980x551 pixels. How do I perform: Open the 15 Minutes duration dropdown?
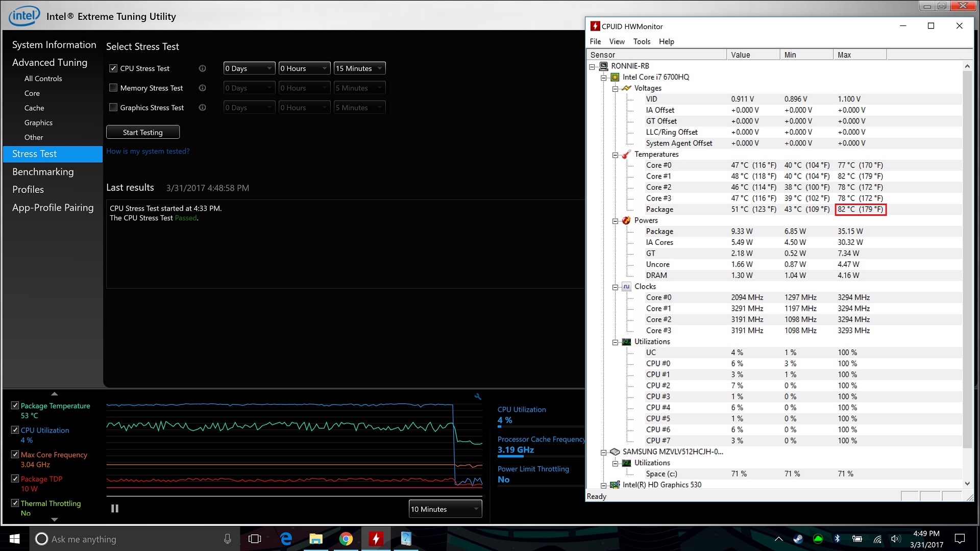[x=359, y=68]
